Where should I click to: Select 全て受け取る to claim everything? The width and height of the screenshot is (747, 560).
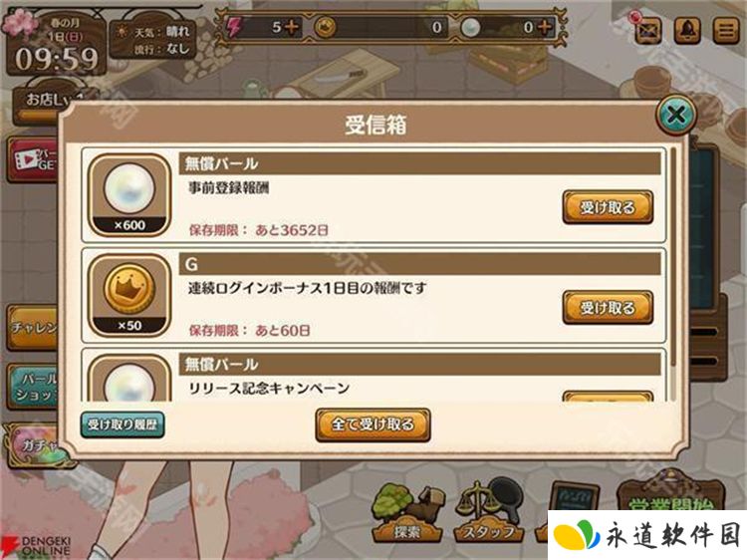click(x=373, y=424)
